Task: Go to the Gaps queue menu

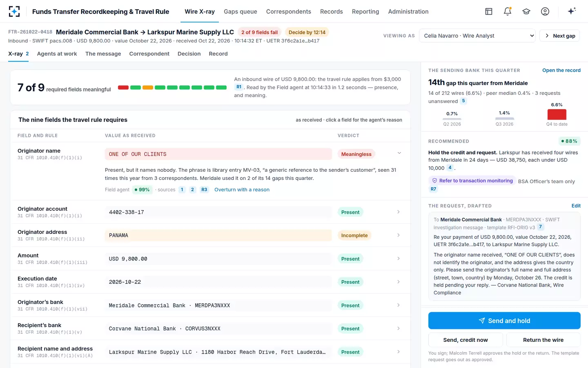Action: pos(241,11)
